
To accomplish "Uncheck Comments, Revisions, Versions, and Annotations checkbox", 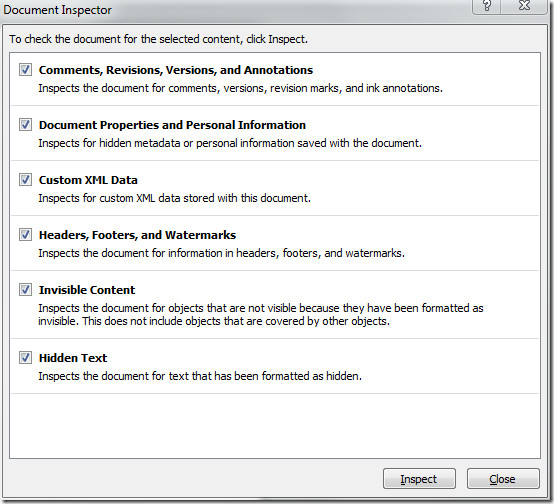I will click(25, 70).
